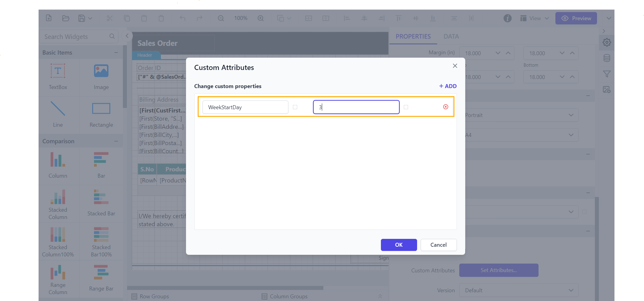Select the PROPERTIES tab
This screenshot has height=301, width=644.
click(413, 36)
